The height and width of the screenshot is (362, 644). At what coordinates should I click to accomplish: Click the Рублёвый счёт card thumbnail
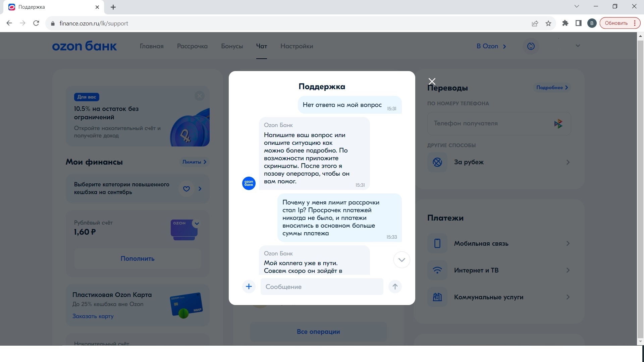[x=184, y=230]
